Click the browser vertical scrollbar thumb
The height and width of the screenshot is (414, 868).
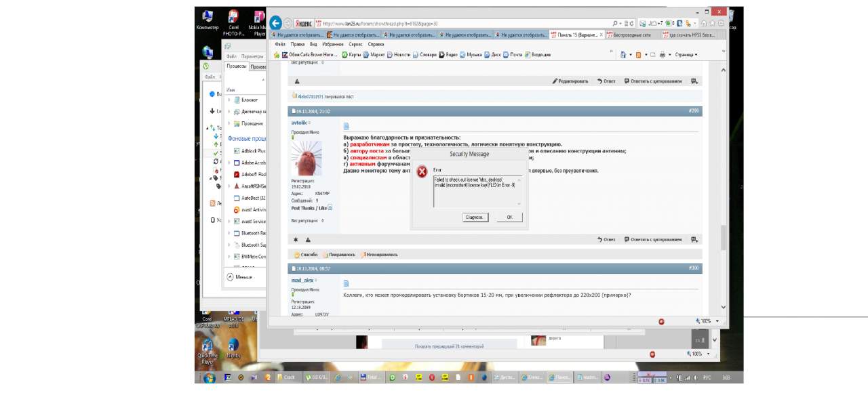coord(724,237)
